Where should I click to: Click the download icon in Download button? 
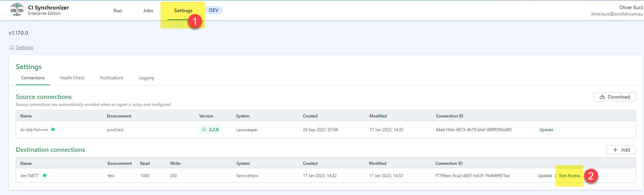point(602,97)
